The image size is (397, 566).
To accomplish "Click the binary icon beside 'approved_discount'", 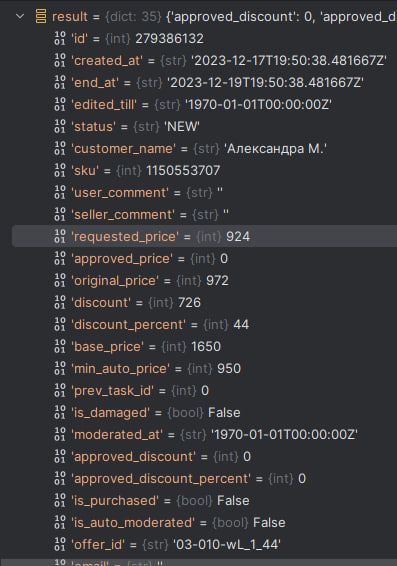I will [x=60, y=457].
